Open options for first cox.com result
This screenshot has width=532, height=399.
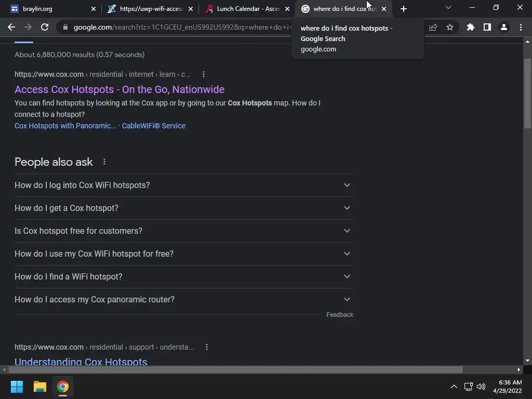coord(204,74)
